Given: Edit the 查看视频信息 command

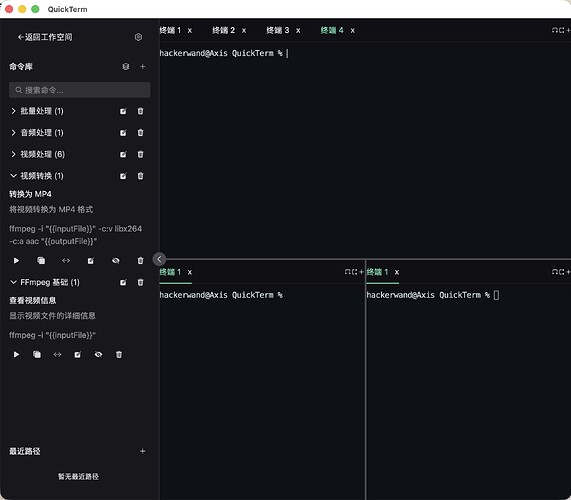Looking at the screenshot, I should (78, 354).
